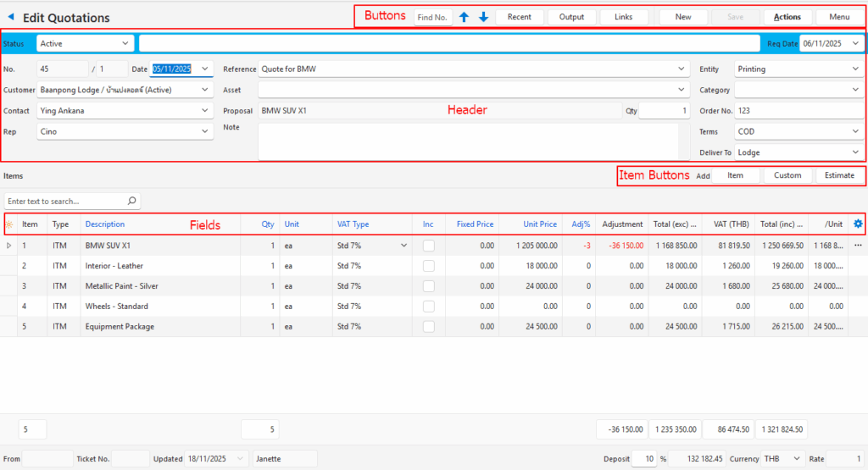Image resolution: width=868 pixels, height=470 pixels.
Task: Click the search magnifier icon in Items
Action: tap(131, 202)
